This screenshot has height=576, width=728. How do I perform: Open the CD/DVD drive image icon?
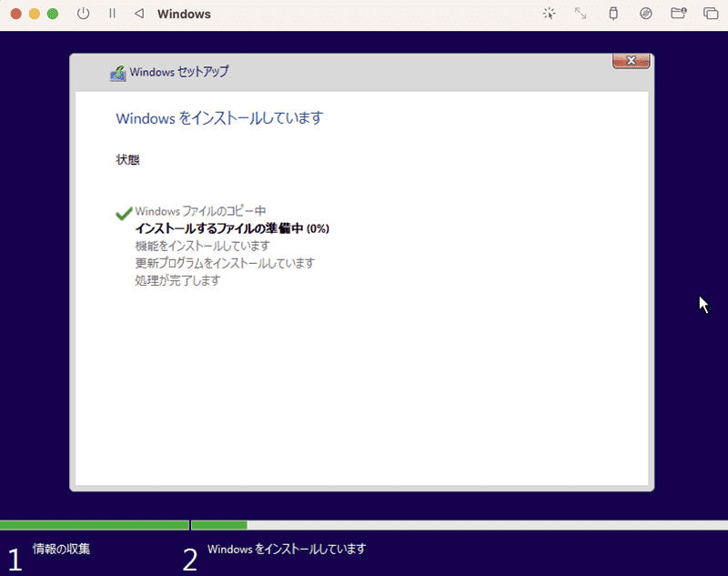click(646, 14)
